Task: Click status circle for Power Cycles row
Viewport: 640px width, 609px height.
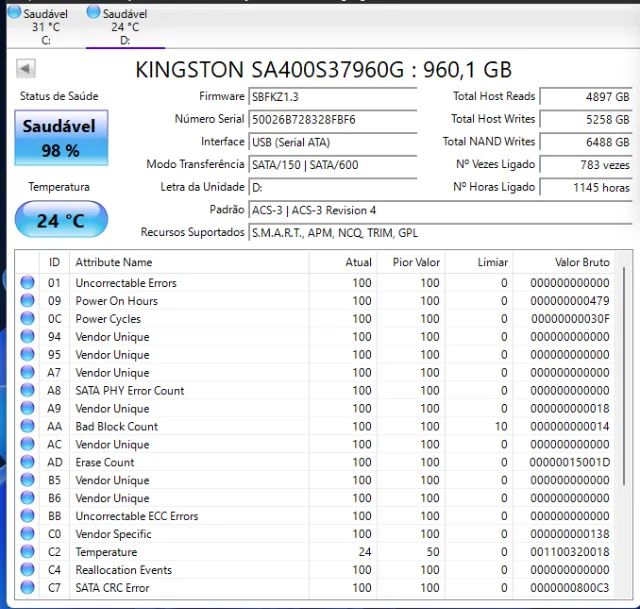Action: pyautogui.click(x=27, y=318)
